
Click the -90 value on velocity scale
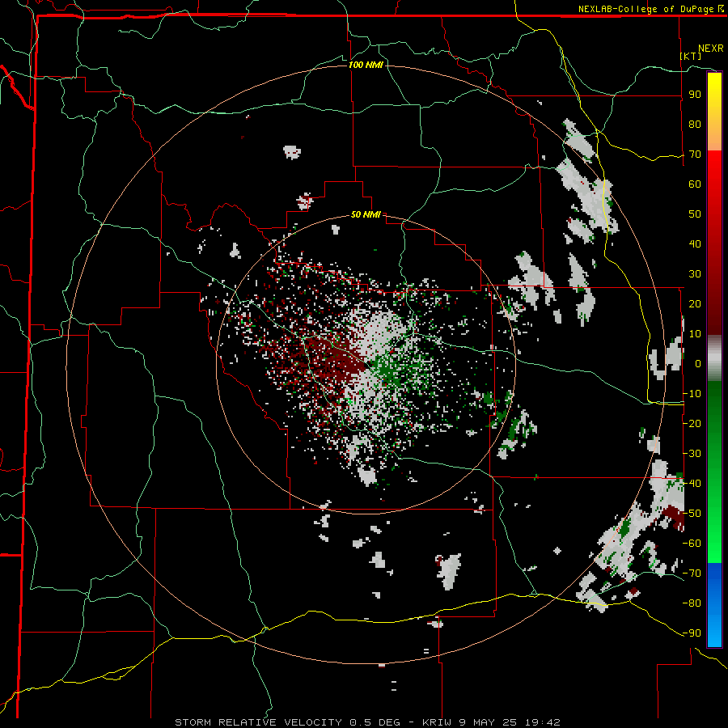click(692, 633)
